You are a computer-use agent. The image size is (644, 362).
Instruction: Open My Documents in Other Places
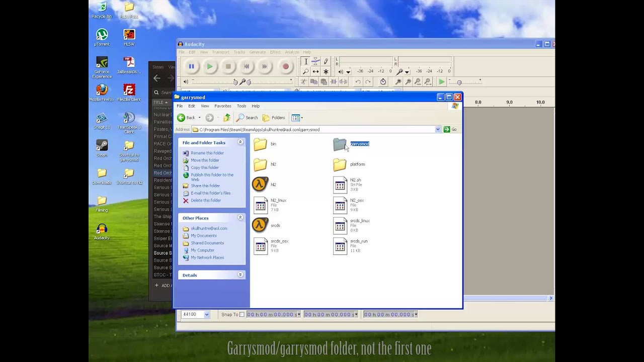pos(203,235)
